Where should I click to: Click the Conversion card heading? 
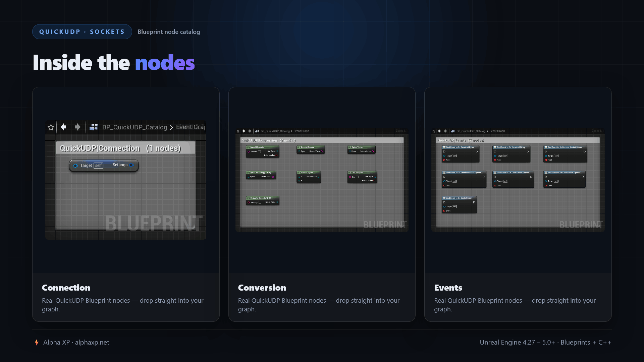pyautogui.click(x=262, y=288)
